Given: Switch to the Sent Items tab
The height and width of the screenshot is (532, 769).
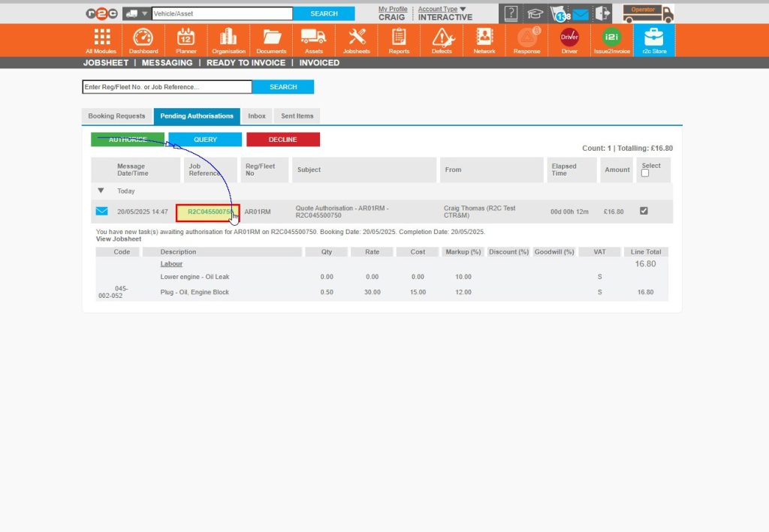Looking at the screenshot, I should coord(297,116).
